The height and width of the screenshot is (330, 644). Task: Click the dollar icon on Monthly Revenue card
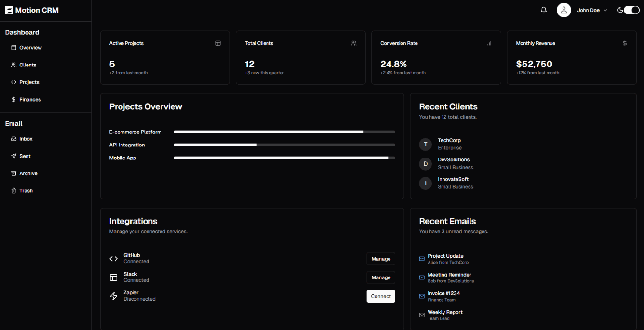tap(625, 43)
